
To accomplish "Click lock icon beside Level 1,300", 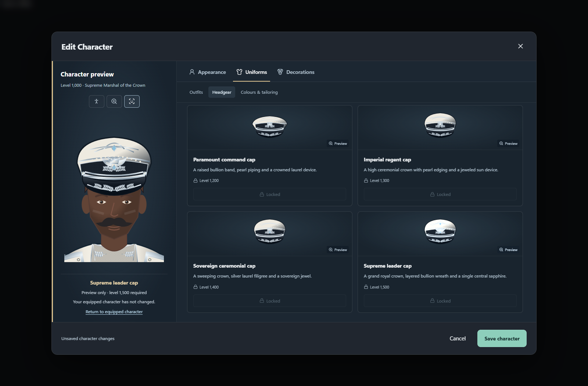I will pos(366,181).
